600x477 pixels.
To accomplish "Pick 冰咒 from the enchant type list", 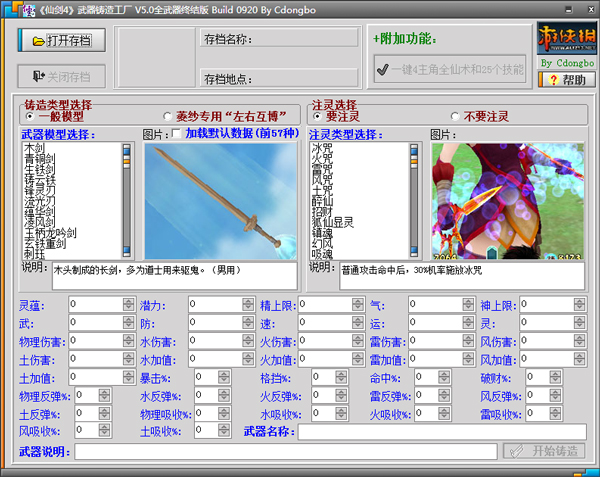I will pyautogui.click(x=321, y=148).
